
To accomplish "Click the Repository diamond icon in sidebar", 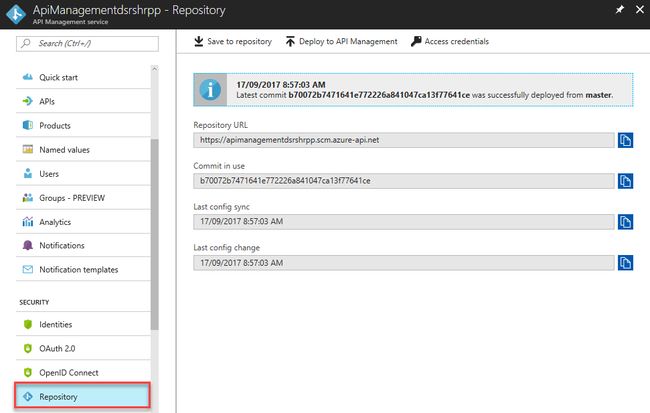I will [x=28, y=397].
